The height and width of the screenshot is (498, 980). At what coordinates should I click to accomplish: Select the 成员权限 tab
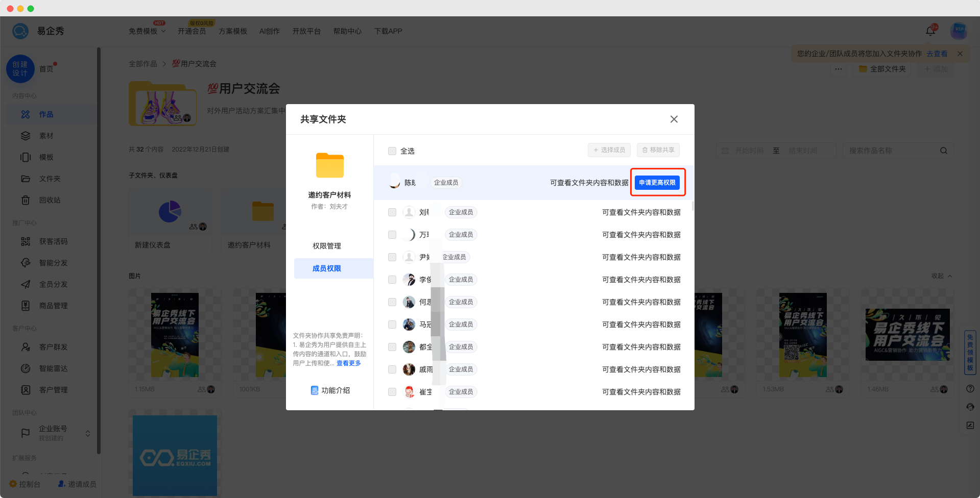(x=327, y=268)
